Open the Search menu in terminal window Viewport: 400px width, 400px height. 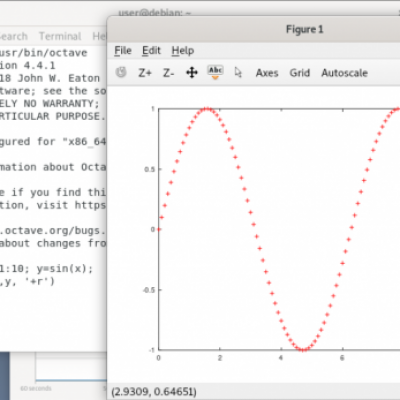[13, 36]
